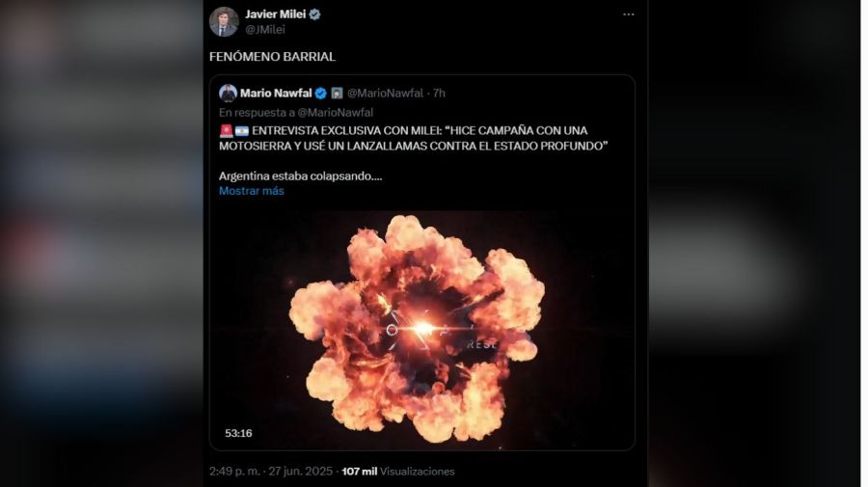Play the explosion video thumbnail
868x487 pixels.
421,329
